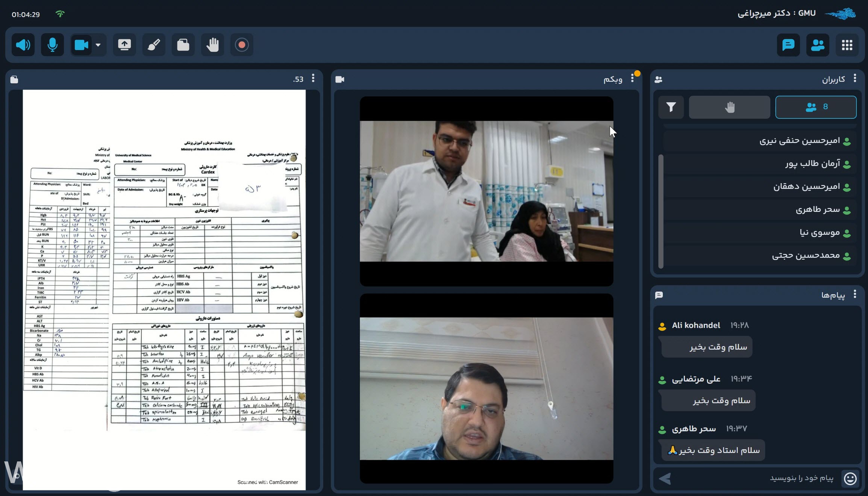868x496 pixels.
Task: Send message with the arrow button
Action: pyautogui.click(x=665, y=479)
